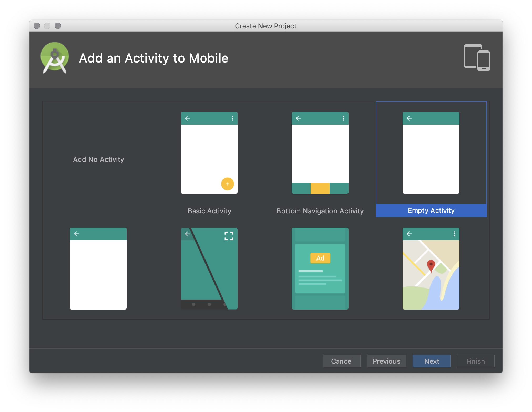This screenshot has height=412, width=532.
Task: Click the Empty Activity highlighted label
Action: [431, 210]
